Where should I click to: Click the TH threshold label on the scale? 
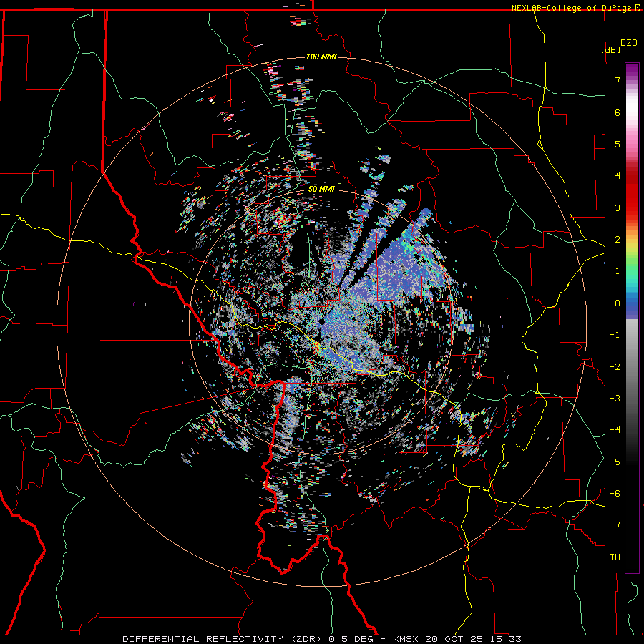point(615,557)
